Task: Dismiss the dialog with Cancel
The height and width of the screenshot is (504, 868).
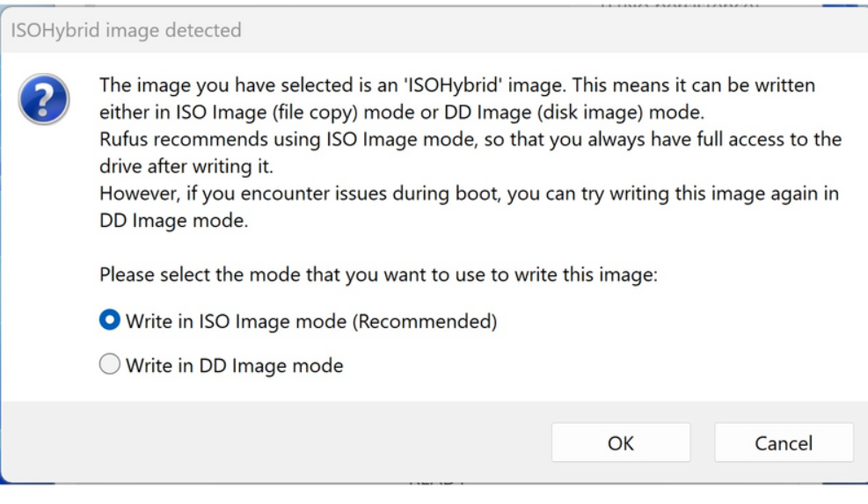Action: pos(783,443)
